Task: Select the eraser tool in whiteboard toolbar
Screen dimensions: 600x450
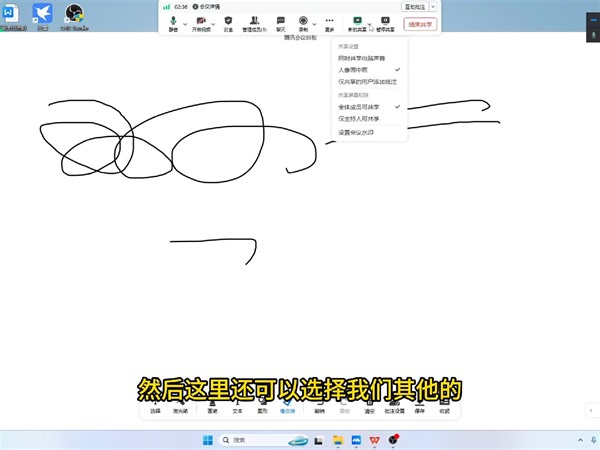Action: click(287, 408)
